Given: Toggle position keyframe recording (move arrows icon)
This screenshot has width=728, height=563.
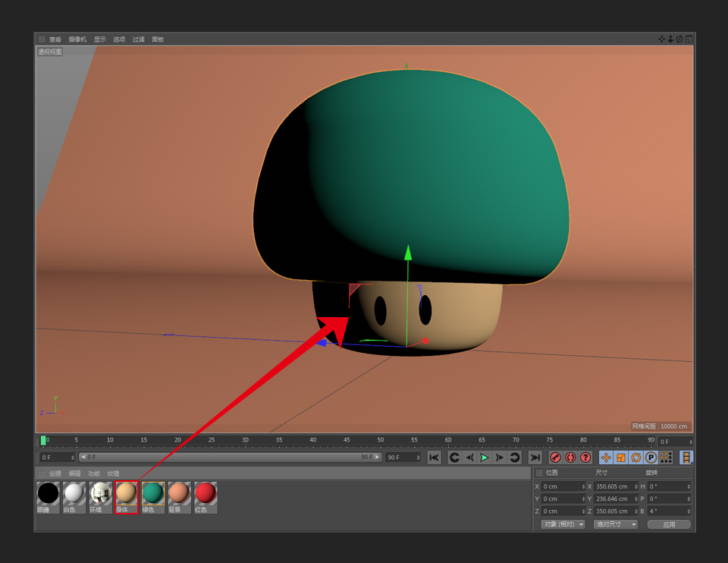Looking at the screenshot, I should click(606, 458).
